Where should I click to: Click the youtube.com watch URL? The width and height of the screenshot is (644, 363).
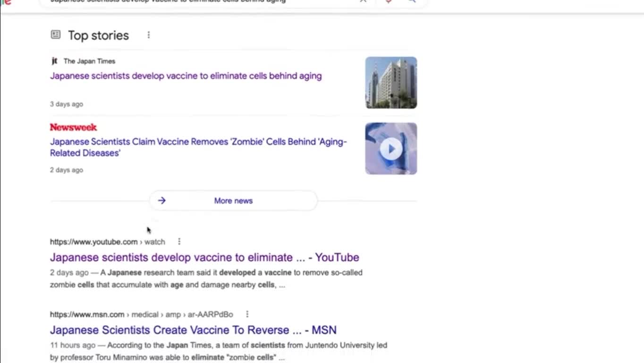(x=108, y=242)
